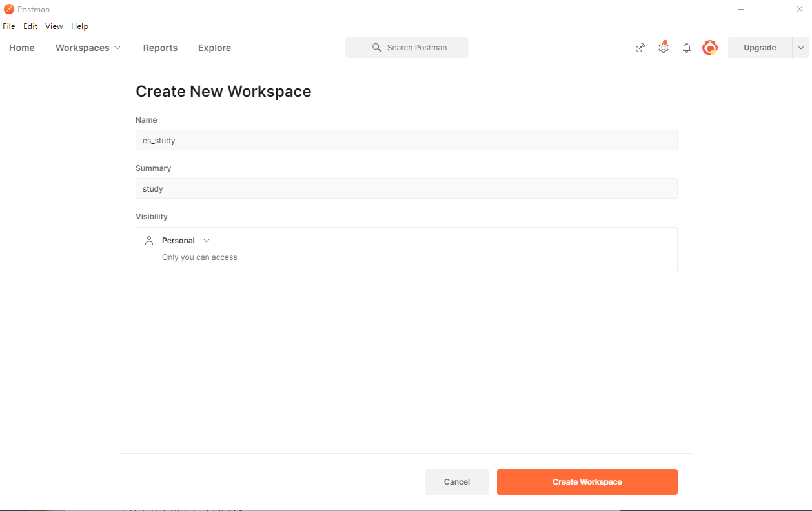The image size is (812, 511).
Task: Click the Name field containing es_study
Action: 407,140
